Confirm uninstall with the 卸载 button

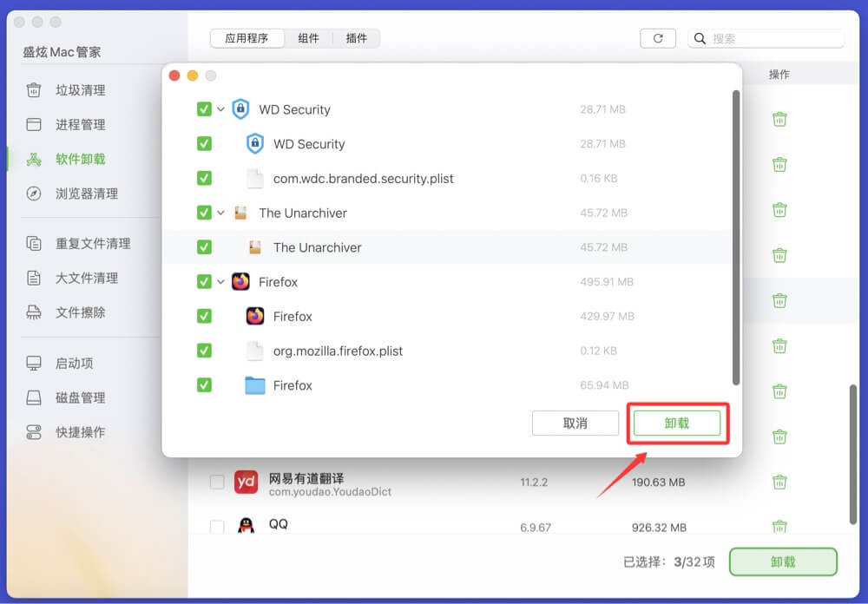[x=677, y=423]
